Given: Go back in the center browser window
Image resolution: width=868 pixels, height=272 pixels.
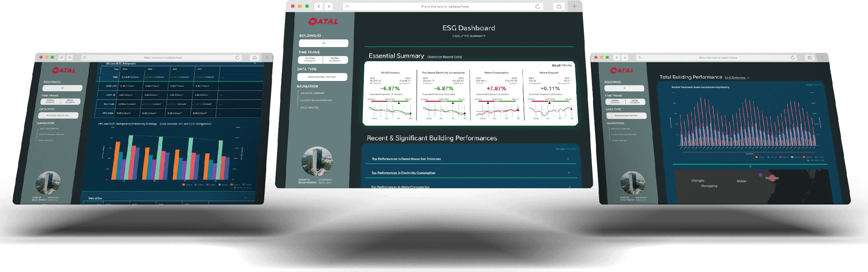Looking at the screenshot, I should click(x=319, y=6).
